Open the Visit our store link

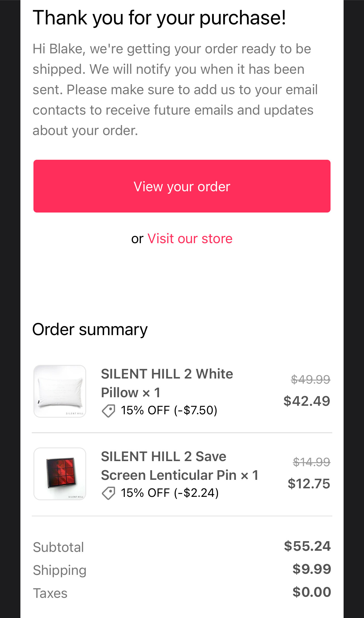(190, 238)
